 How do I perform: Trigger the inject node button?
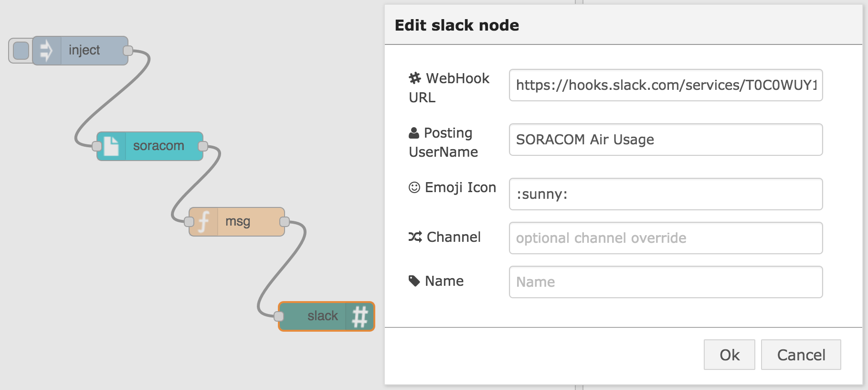(21, 51)
